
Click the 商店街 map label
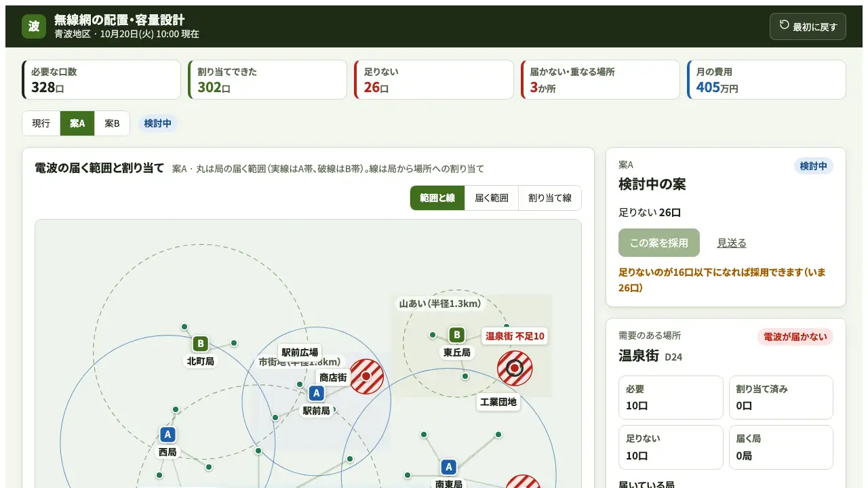coord(333,377)
